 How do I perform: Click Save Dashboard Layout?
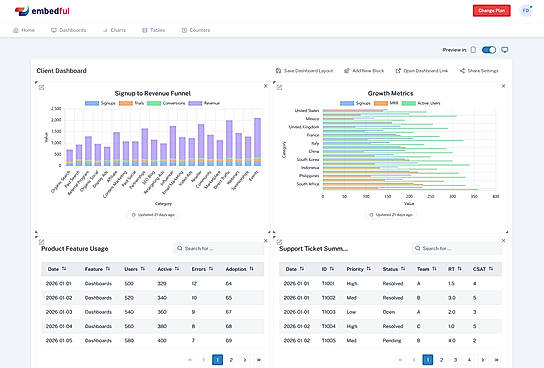click(x=304, y=71)
